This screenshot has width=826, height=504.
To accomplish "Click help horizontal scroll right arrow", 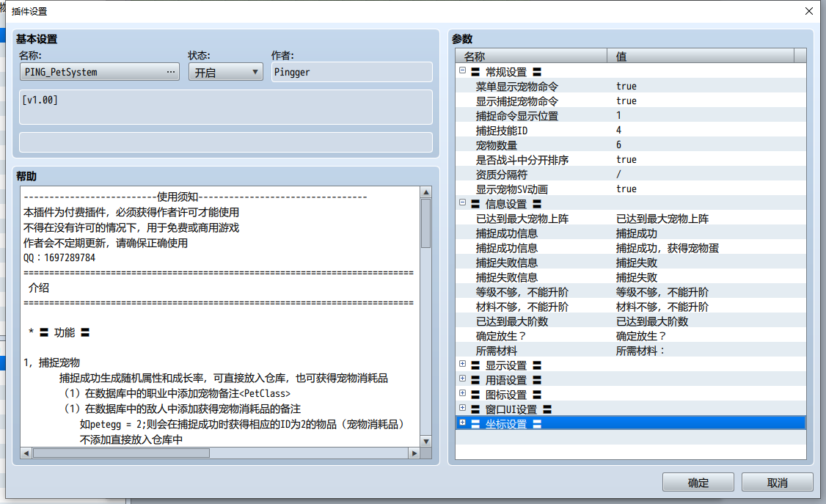I will pos(414,453).
